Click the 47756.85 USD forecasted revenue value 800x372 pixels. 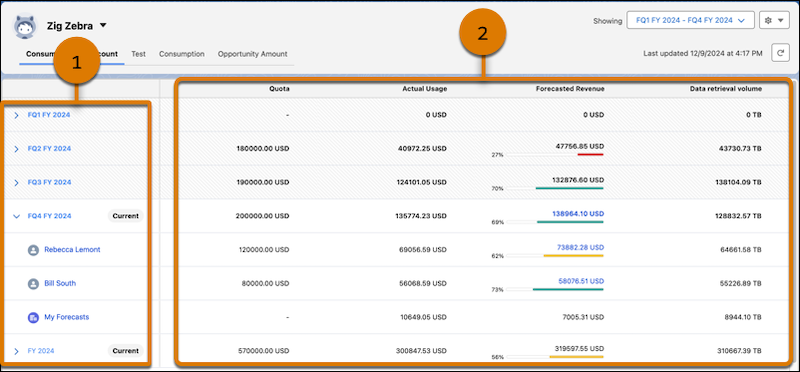[x=581, y=146]
